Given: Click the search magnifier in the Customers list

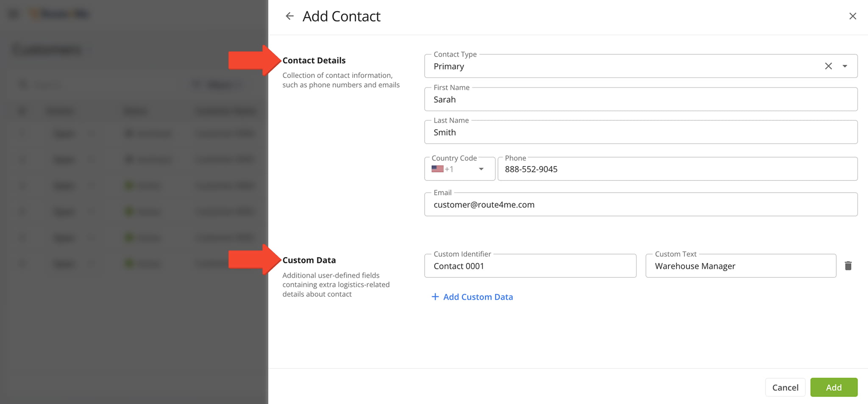Looking at the screenshot, I should [22, 84].
